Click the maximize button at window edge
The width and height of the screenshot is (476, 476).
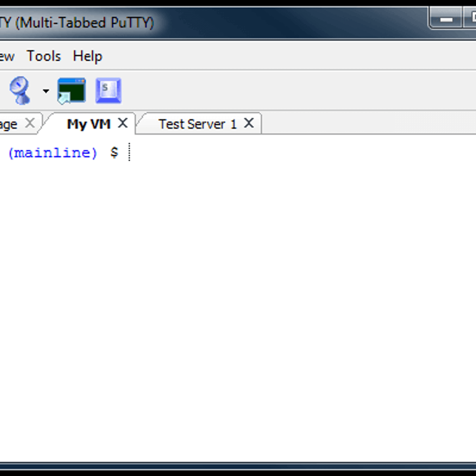pyautogui.click(x=471, y=18)
